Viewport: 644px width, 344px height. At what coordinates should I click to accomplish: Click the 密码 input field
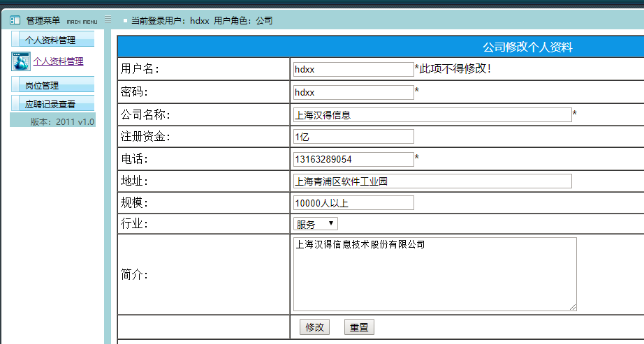[353, 92]
